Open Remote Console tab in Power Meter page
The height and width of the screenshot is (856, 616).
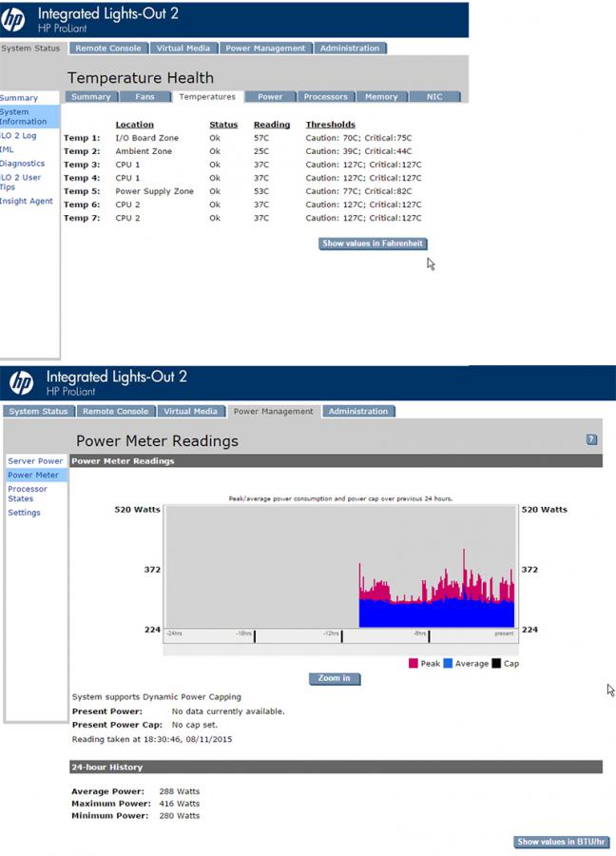(x=115, y=411)
